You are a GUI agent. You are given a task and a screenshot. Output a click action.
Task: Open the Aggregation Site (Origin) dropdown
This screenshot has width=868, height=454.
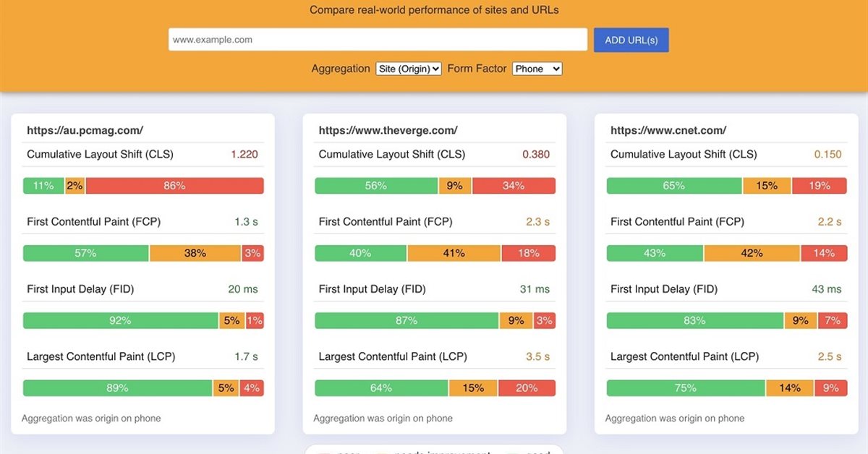(x=408, y=69)
